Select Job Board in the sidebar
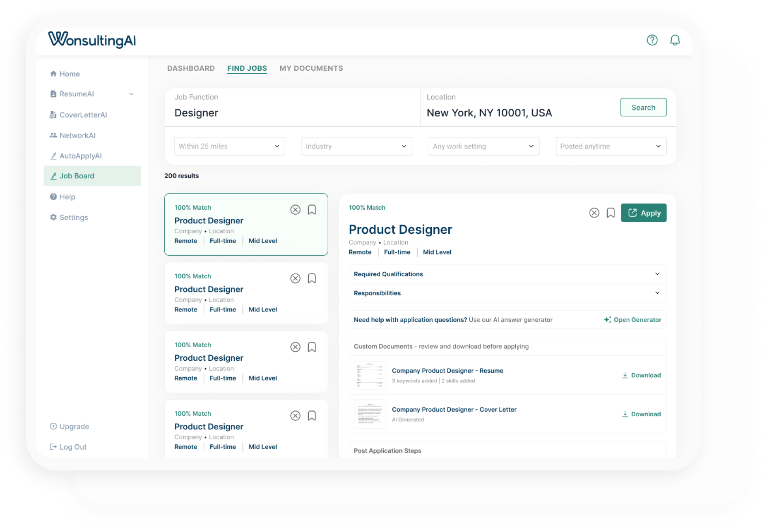Viewport: 767px width, 532px height. pyautogui.click(x=92, y=176)
